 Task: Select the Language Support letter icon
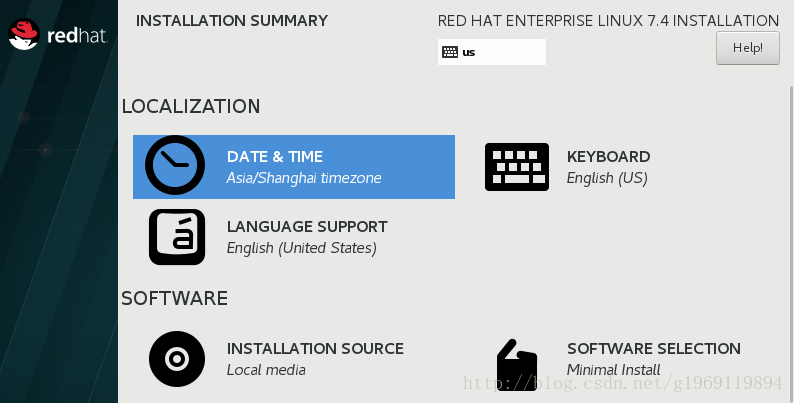click(x=177, y=237)
